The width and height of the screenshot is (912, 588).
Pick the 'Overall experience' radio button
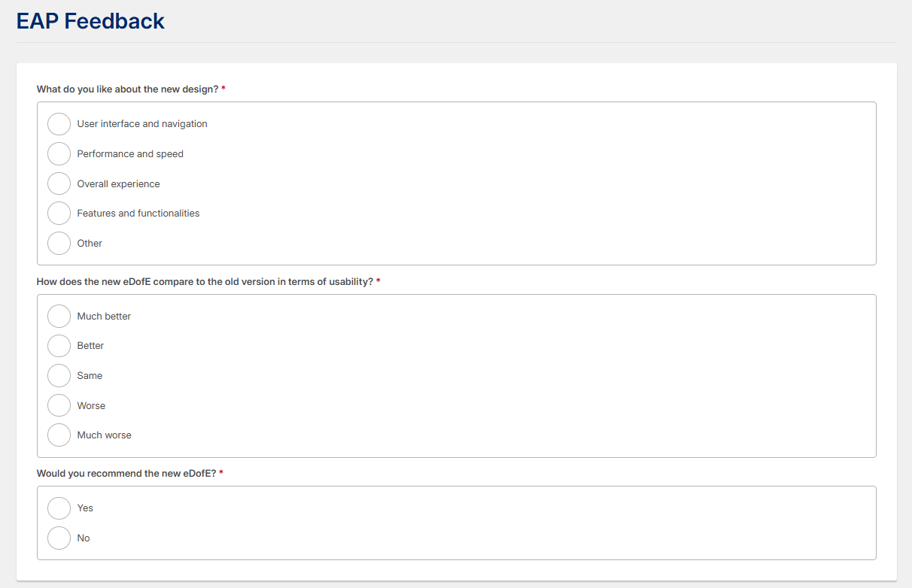click(59, 183)
